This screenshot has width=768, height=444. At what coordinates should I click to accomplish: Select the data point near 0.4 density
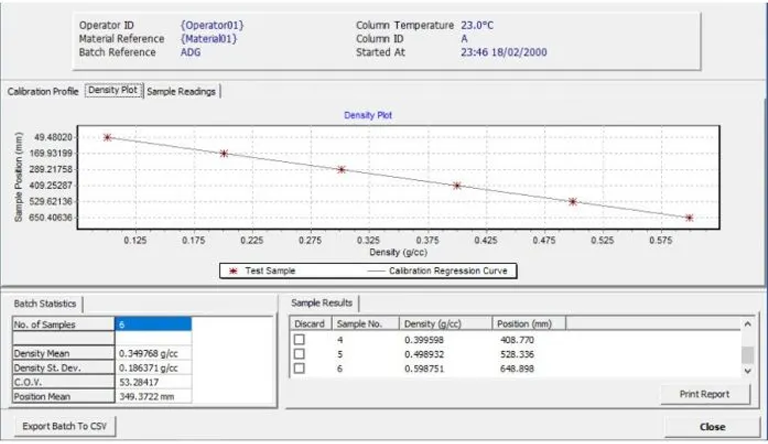pos(457,185)
